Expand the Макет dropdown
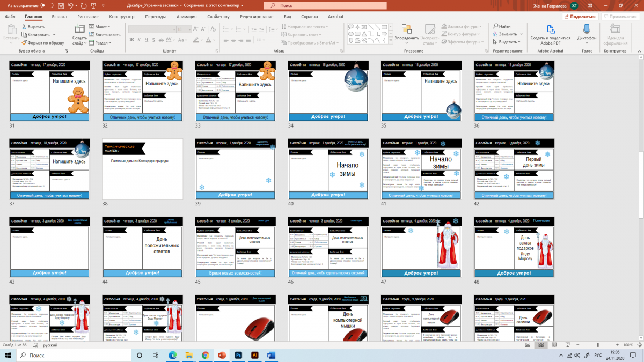This screenshot has width=644, height=362. coord(100,26)
